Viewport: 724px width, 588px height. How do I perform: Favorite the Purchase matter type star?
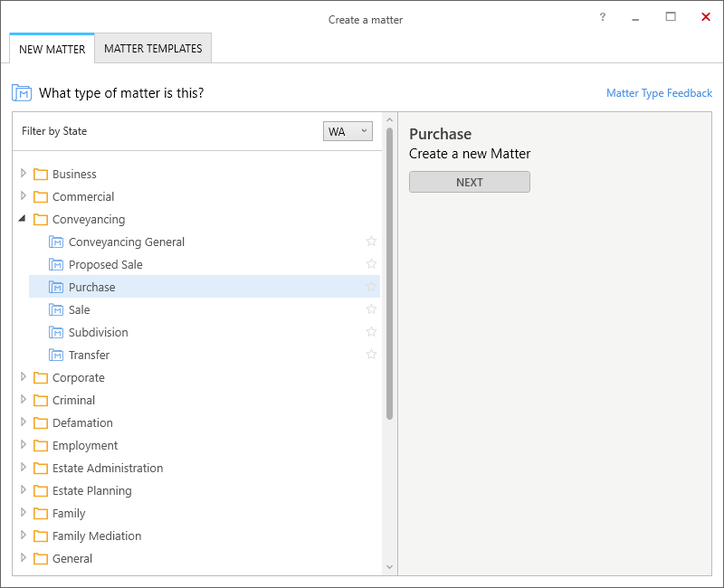[371, 287]
